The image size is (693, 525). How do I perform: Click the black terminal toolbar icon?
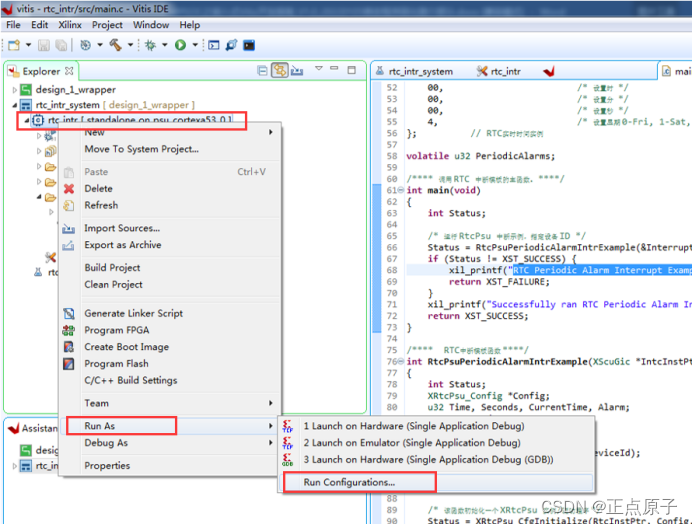point(249,45)
